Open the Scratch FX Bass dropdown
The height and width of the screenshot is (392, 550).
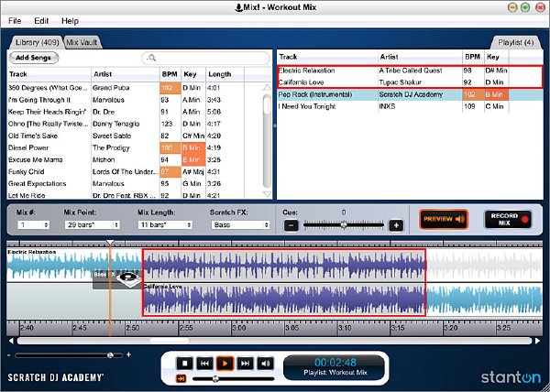pos(240,225)
